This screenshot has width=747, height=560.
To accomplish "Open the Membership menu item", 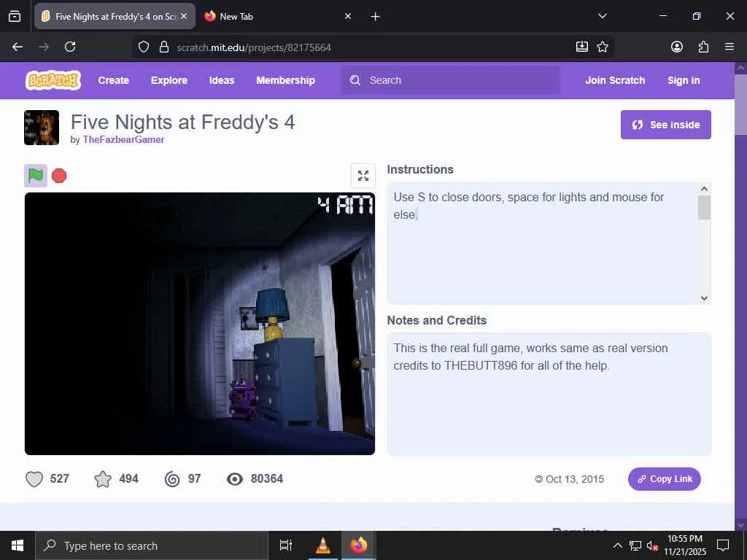I will coord(285,80).
